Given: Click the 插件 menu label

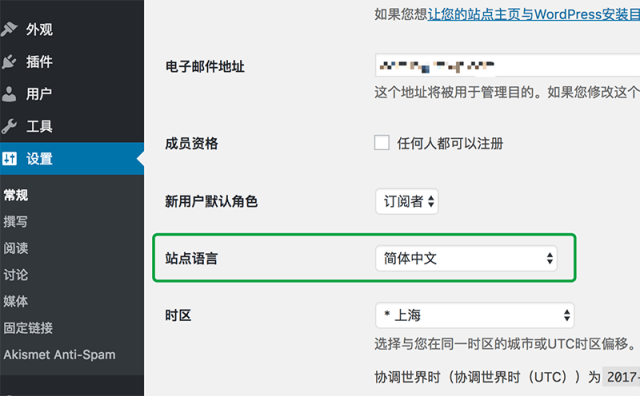Looking at the screenshot, I should pos(40,62).
